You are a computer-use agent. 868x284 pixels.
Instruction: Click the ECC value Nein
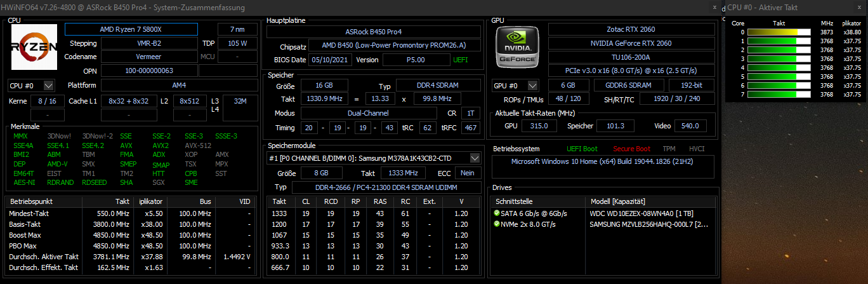[468, 173]
